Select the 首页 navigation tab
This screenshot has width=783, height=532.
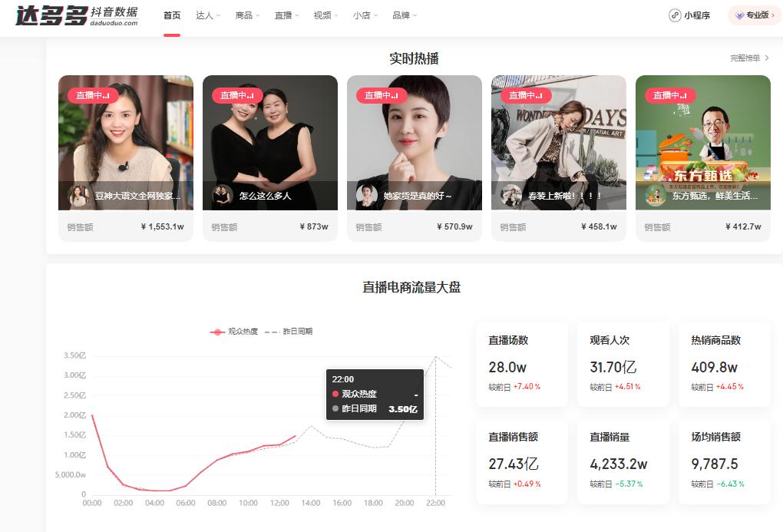click(x=170, y=15)
